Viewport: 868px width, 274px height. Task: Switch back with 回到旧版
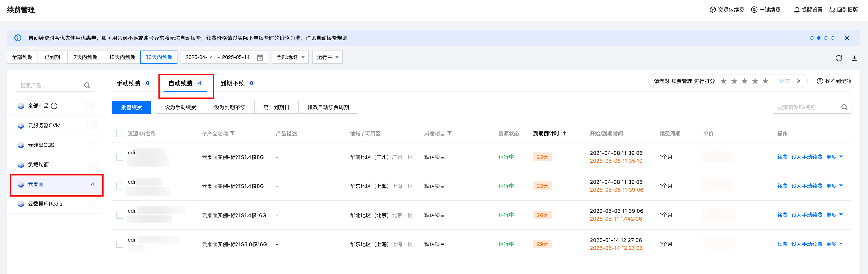tap(843, 10)
